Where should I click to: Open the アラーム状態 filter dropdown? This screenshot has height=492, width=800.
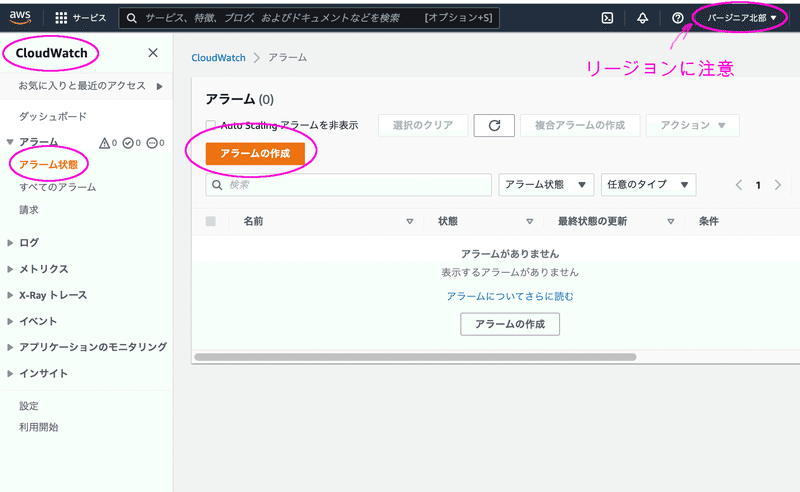coord(546,185)
